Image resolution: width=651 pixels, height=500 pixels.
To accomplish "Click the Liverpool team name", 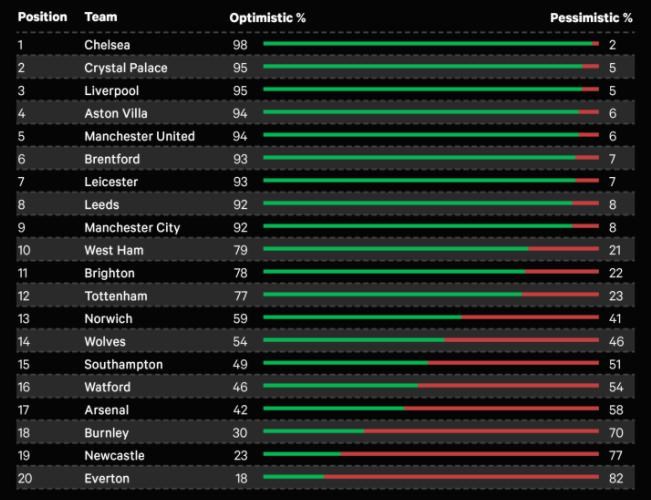I will pos(112,91).
